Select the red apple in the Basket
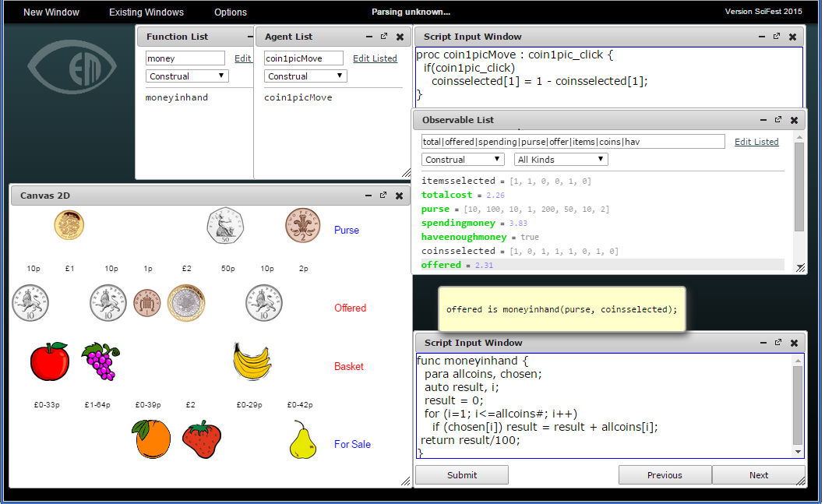The width and height of the screenshot is (825, 504). pos(50,362)
